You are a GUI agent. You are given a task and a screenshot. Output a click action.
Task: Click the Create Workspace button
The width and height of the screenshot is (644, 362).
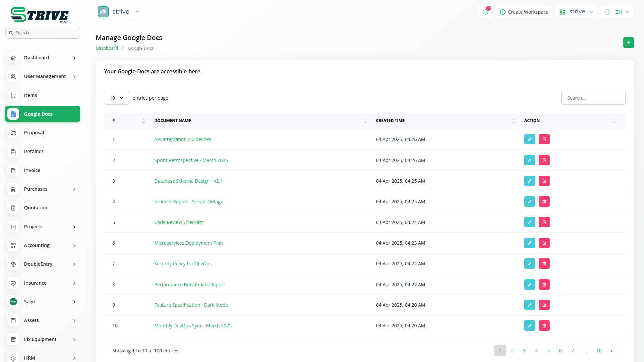(524, 12)
